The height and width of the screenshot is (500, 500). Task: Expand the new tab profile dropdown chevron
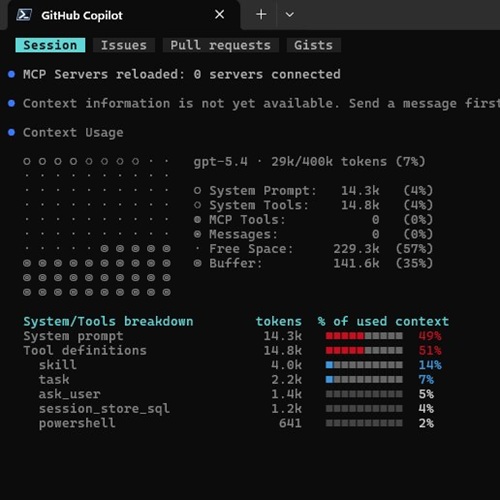pos(290,15)
